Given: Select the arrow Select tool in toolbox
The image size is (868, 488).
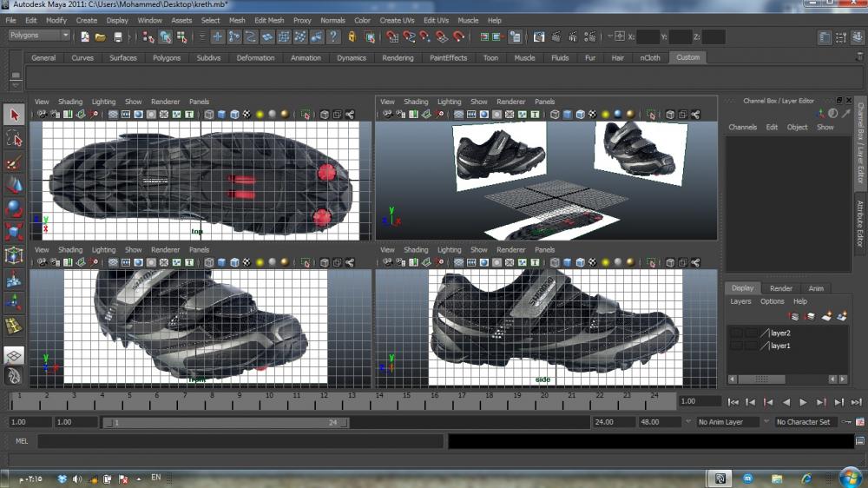Looking at the screenshot, I should pos(14,115).
